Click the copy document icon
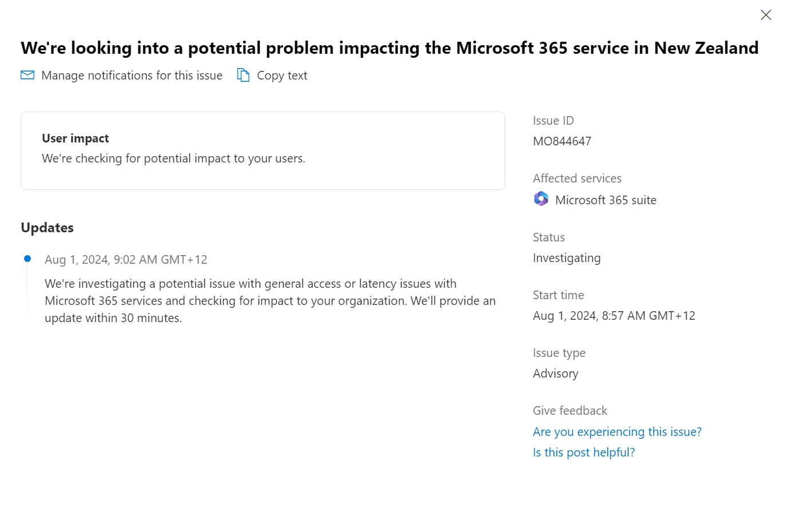The image size is (790, 532). pos(243,75)
